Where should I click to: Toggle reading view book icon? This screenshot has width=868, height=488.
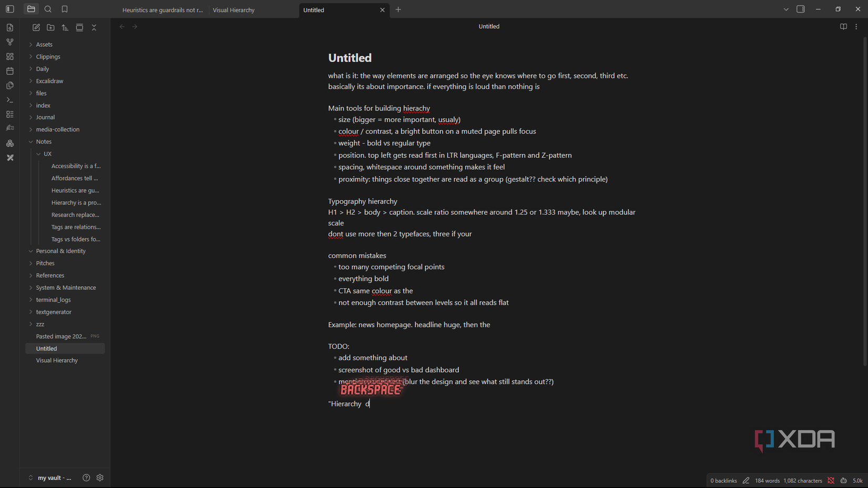point(843,26)
